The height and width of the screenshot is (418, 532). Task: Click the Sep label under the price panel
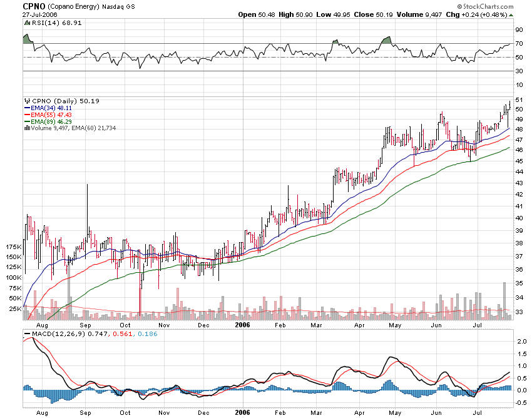point(86,326)
